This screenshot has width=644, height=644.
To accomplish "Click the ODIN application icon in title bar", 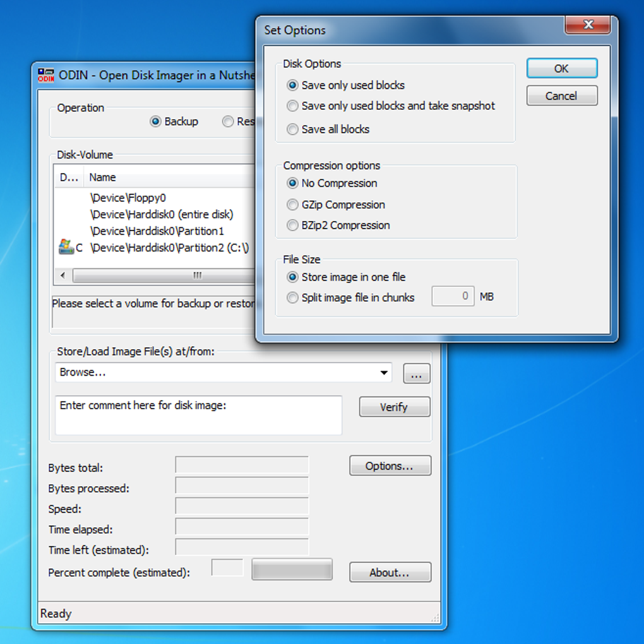I will pyautogui.click(x=46, y=75).
